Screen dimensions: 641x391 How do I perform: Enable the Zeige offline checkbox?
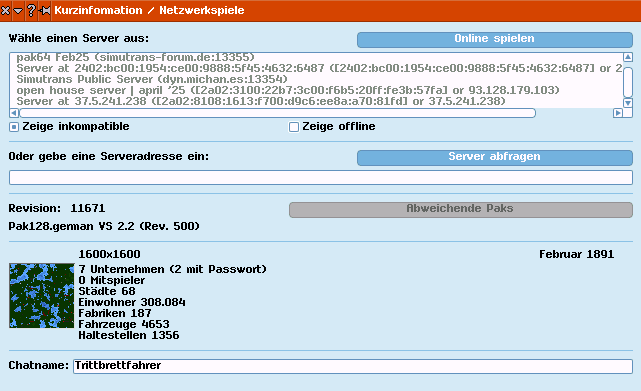click(x=294, y=127)
